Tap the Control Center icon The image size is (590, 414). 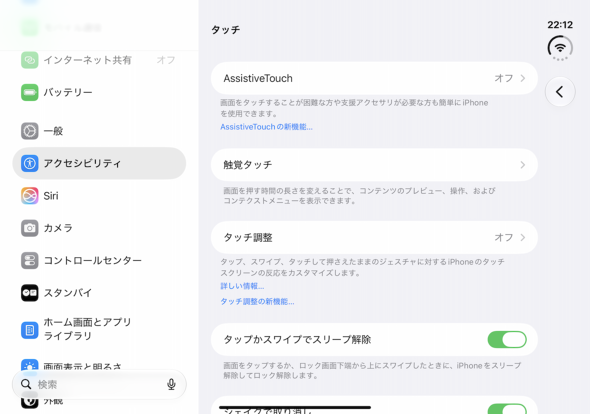point(29,260)
